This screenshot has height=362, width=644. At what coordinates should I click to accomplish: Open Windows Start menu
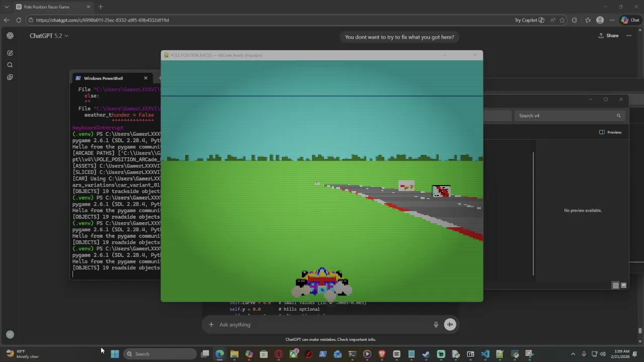(115, 354)
